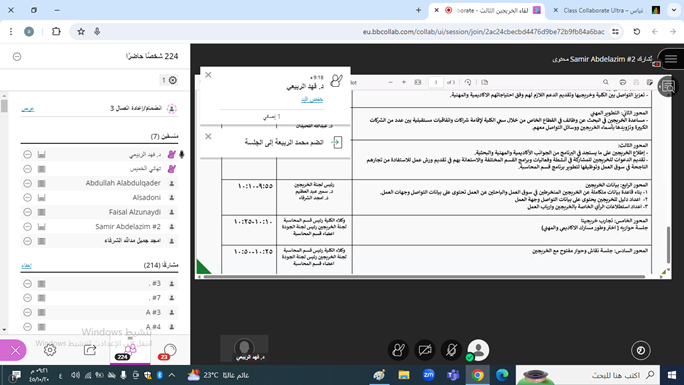Image resolution: width=684 pixels, height=385 pixels.
Task: Open my status and settings avatar
Action: coord(478,350)
